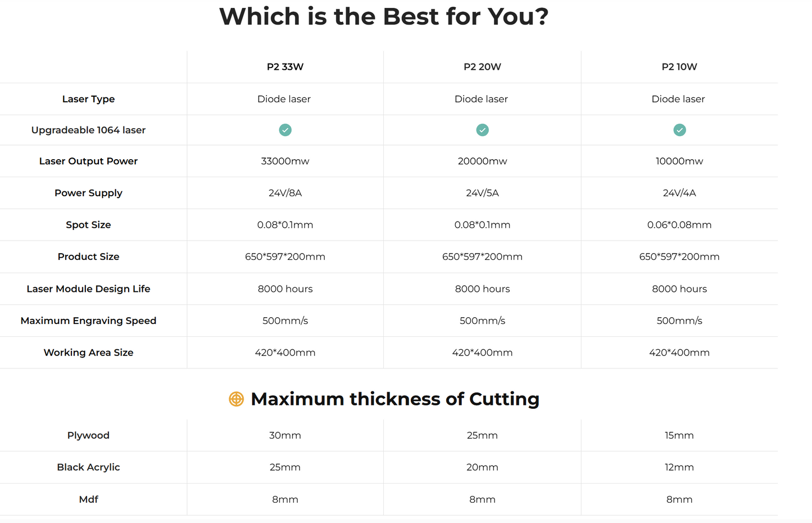The image size is (812, 523).
Task: Click the "Which is the Best for You?" heading
Action: coord(384,16)
